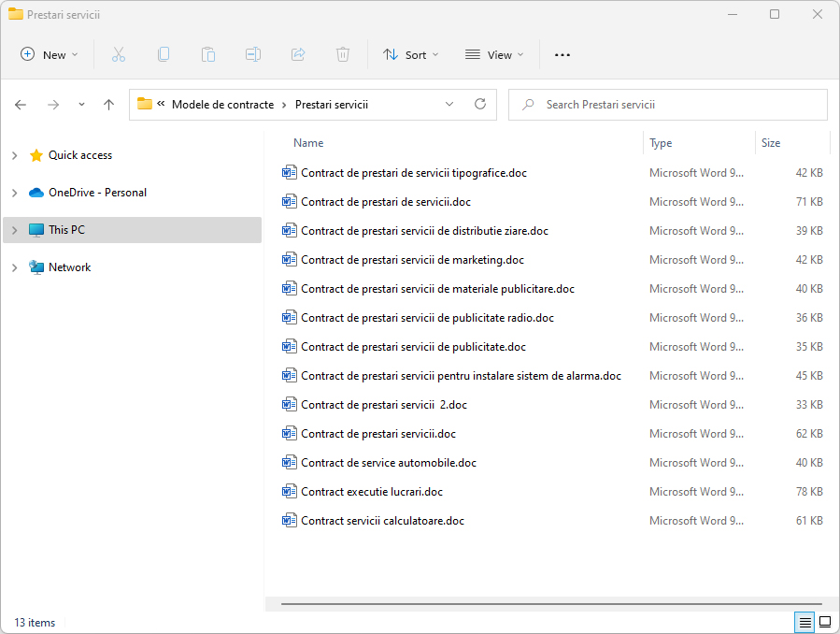Click the Size column header
Image resolution: width=840 pixels, height=634 pixels.
coord(771,143)
